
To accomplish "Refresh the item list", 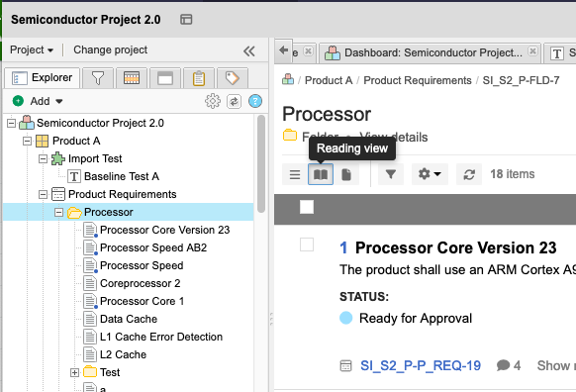I will [x=469, y=174].
